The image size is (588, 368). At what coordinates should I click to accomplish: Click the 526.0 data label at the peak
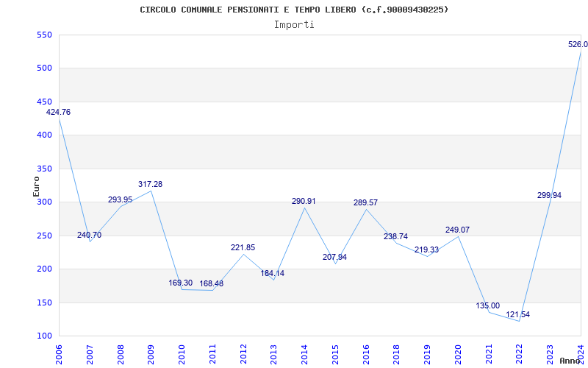tap(578, 45)
